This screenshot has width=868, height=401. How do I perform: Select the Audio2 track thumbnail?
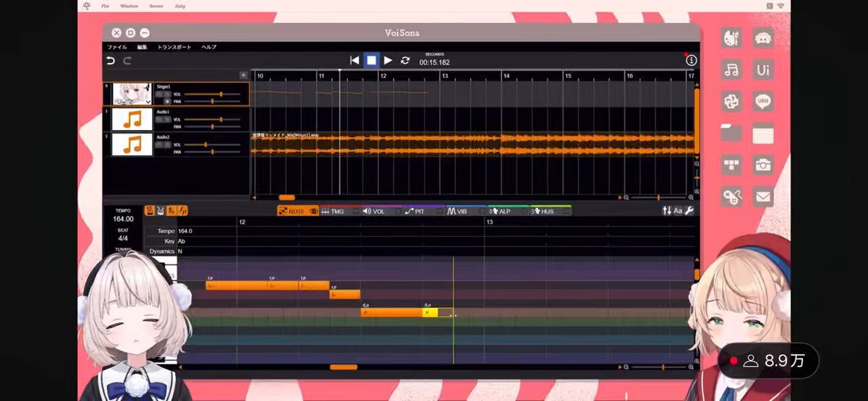click(132, 145)
